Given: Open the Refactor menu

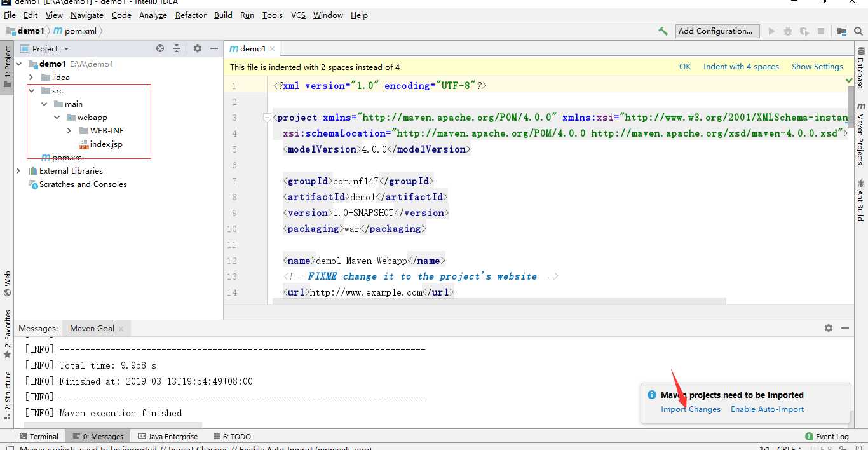Looking at the screenshot, I should coord(191,15).
